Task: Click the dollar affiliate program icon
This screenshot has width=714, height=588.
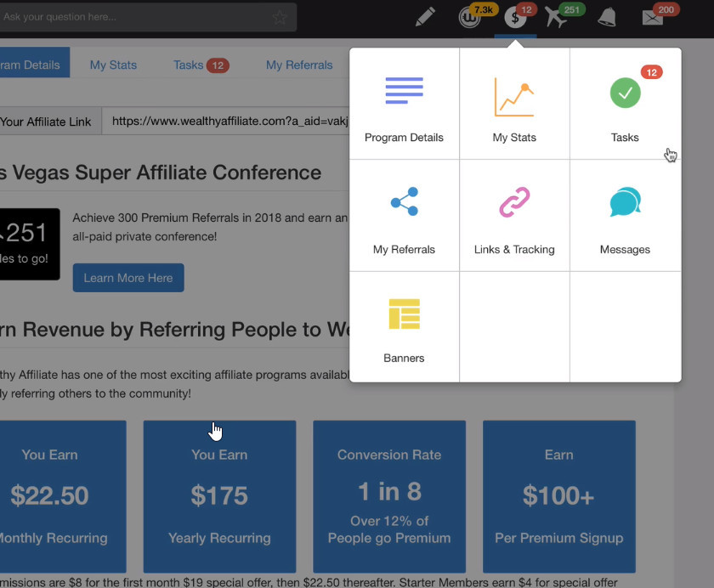Action: [x=515, y=18]
